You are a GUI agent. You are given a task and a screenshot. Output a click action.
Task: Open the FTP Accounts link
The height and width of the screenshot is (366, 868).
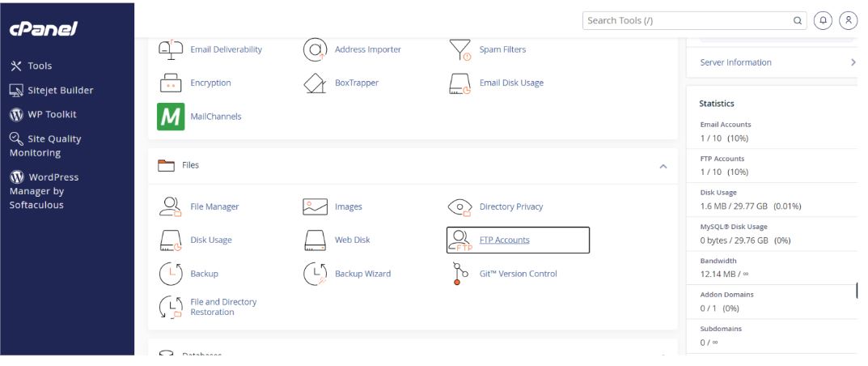pyautogui.click(x=504, y=240)
